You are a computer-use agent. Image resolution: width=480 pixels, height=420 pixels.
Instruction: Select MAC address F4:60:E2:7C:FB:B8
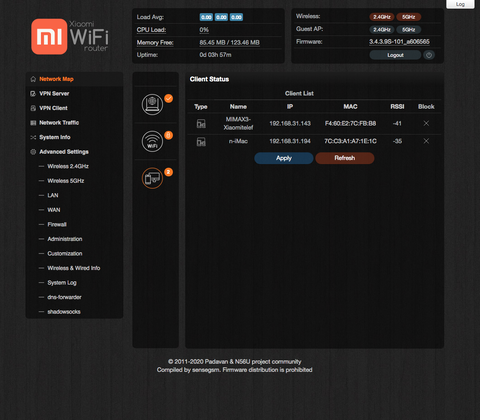350,123
